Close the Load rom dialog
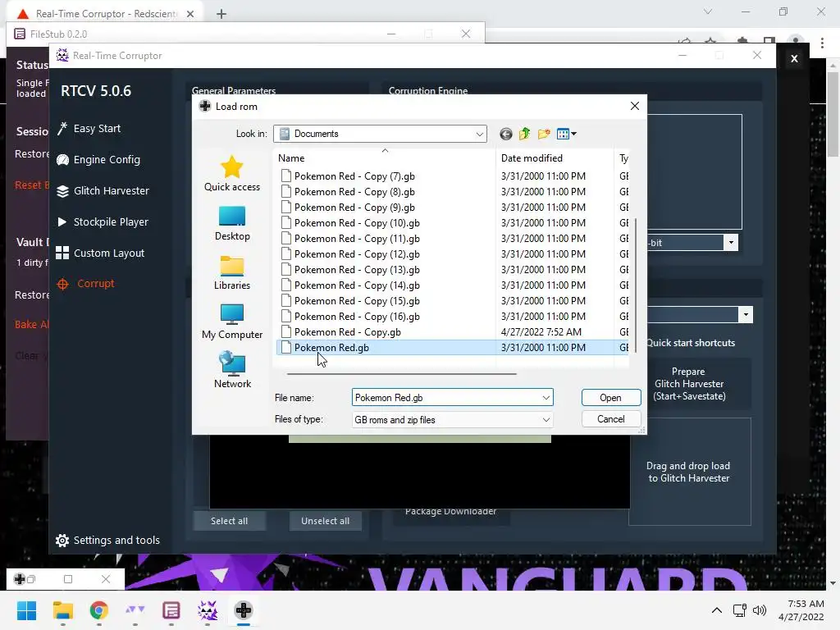840x630 pixels. click(x=635, y=106)
